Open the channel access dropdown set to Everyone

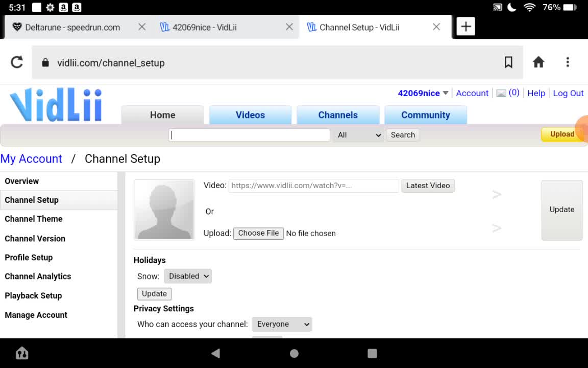coord(282,324)
